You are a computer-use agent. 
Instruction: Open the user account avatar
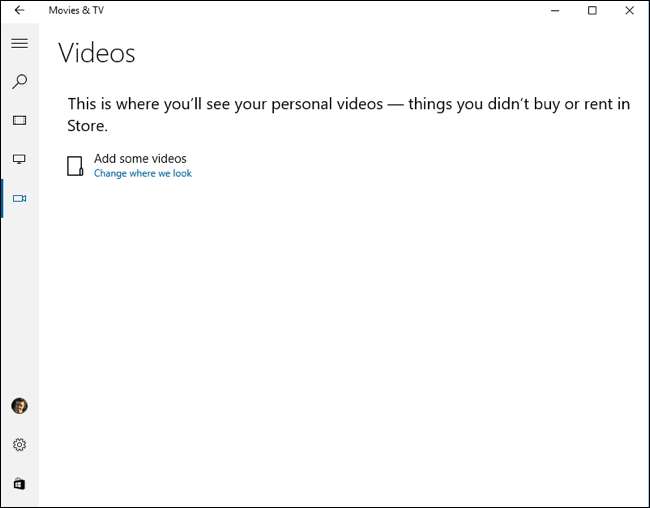coord(19,406)
